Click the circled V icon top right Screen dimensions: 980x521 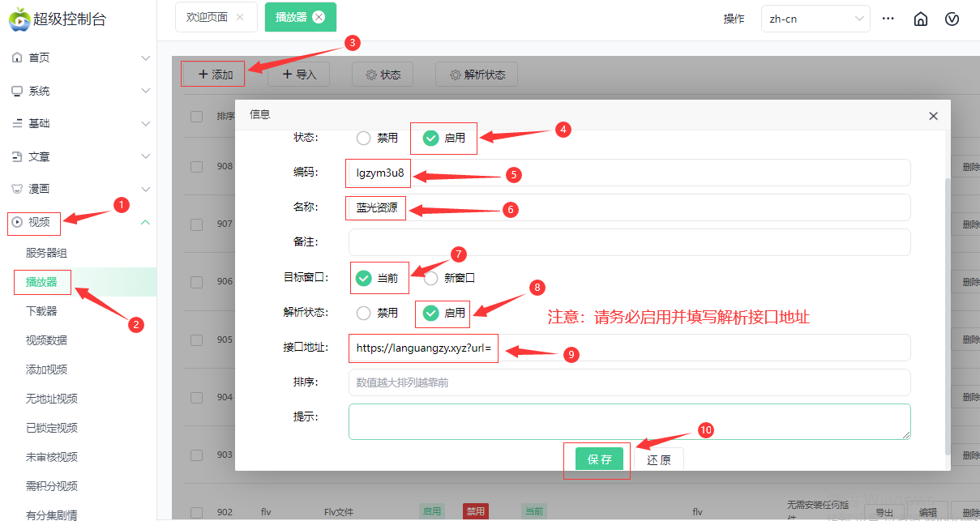click(952, 19)
